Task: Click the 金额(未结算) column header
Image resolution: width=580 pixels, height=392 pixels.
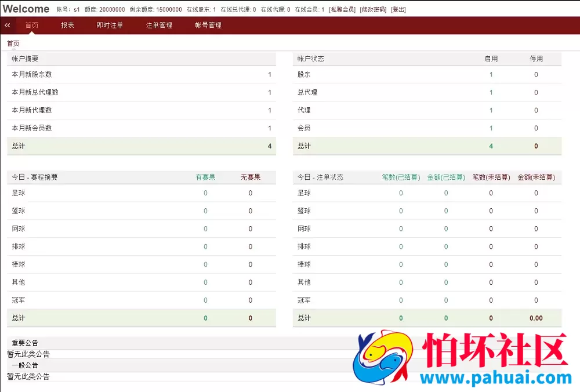Action: point(536,177)
